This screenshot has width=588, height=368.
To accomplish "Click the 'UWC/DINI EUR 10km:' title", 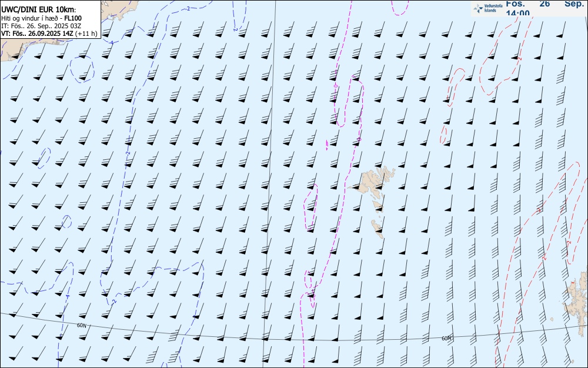I will pyautogui.click(x=39, y=10).
